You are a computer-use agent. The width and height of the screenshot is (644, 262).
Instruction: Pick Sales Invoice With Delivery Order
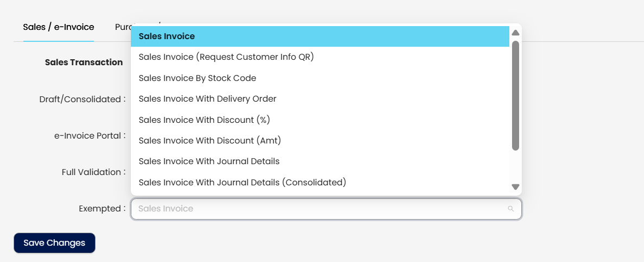(x=207, y=99)
